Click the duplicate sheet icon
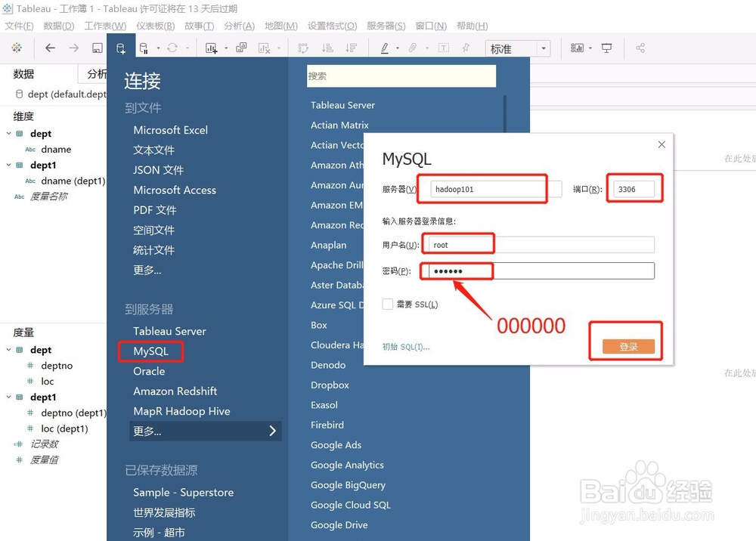756x541 pixels. (x=241, y=47)
